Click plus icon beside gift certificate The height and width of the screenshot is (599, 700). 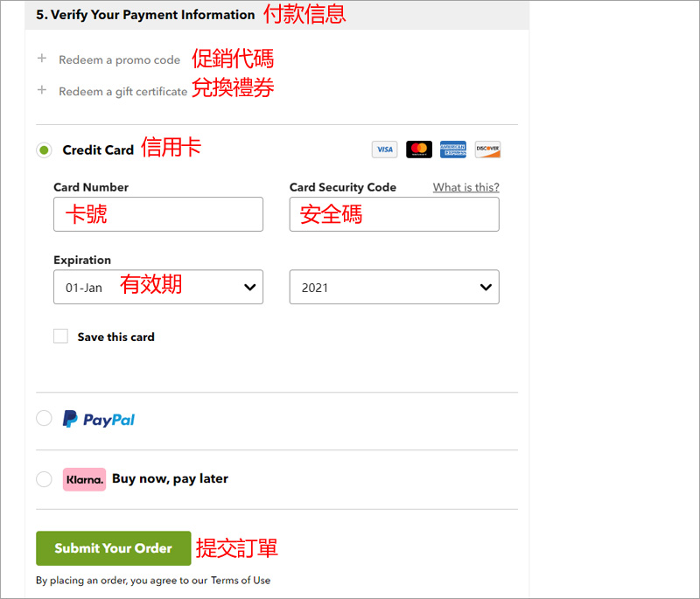pyautogui.click(x=41, y=90)
